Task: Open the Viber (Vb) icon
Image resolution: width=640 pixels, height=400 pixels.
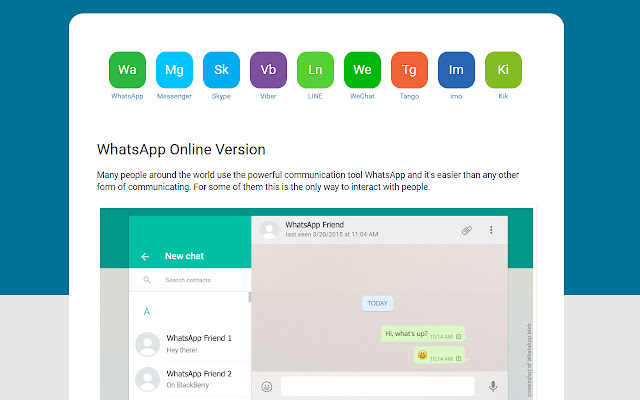Action: (268, 70)
